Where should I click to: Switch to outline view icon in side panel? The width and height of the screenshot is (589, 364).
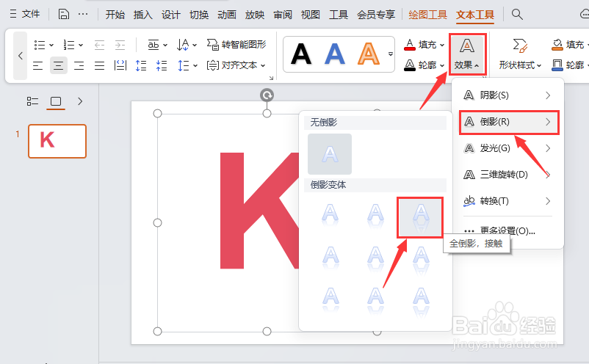(x=32, y=101)
